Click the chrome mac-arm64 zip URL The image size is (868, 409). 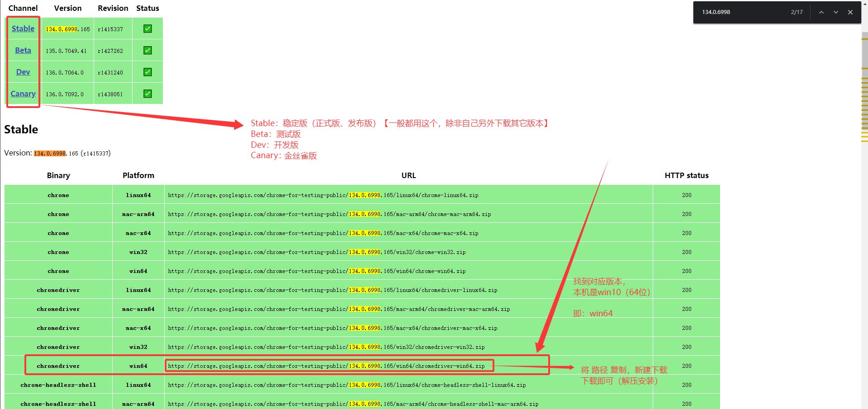click(x=329, y=214)
